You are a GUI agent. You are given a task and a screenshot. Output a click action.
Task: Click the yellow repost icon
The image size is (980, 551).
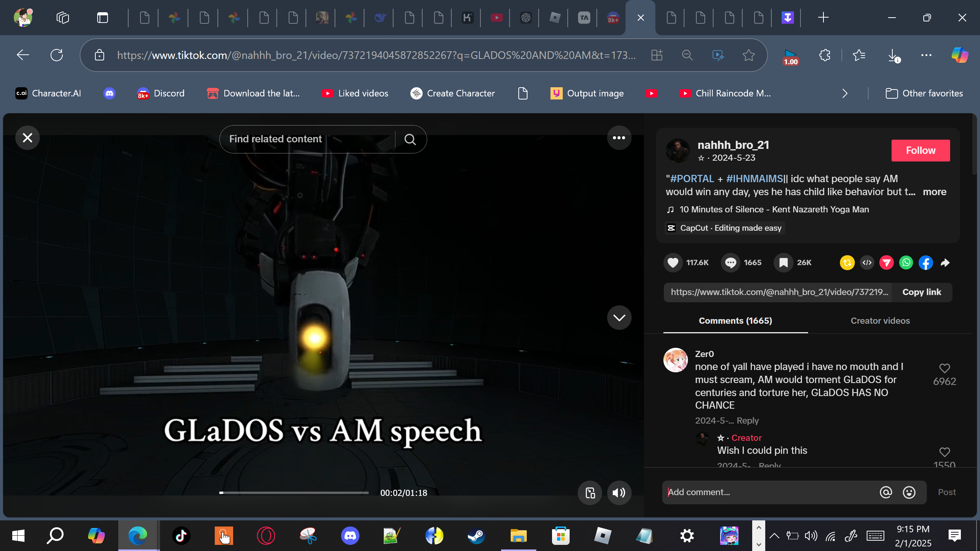coord(847,262)
